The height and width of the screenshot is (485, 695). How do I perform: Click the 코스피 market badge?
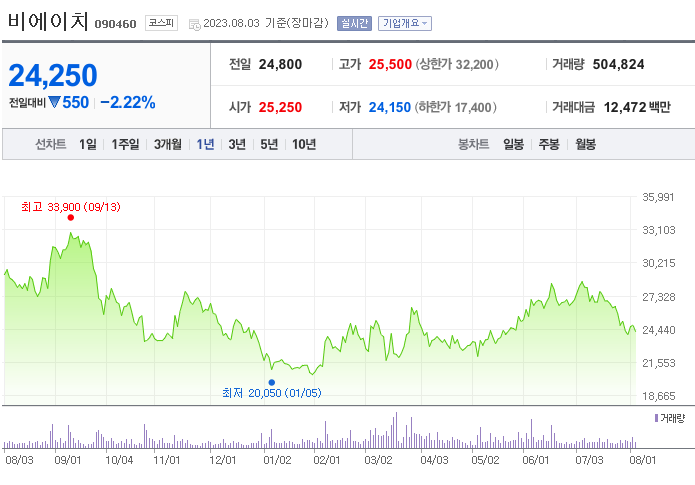click(161, 23)
